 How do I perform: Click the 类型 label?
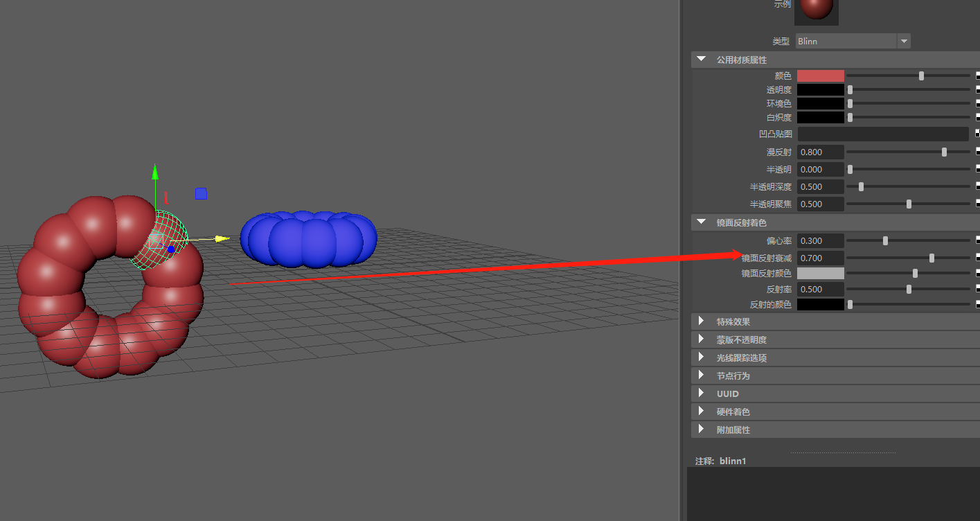pyautogui.click(x=781, y=42)
